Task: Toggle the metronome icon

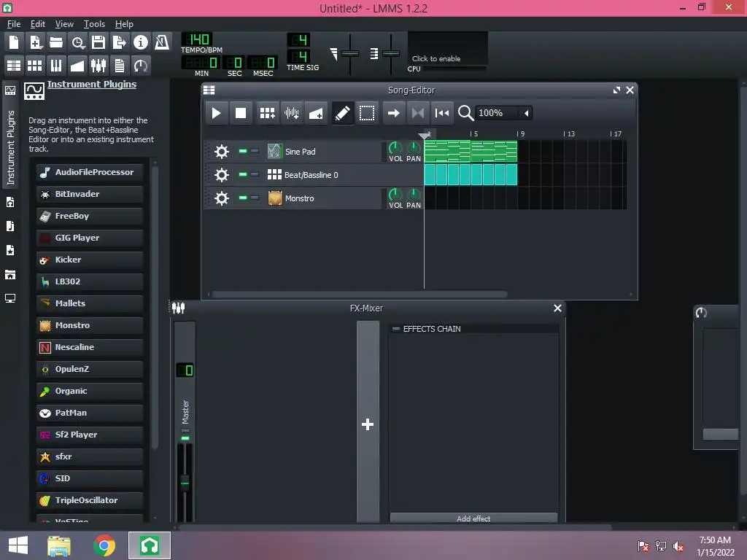Action: click(162, 42)
